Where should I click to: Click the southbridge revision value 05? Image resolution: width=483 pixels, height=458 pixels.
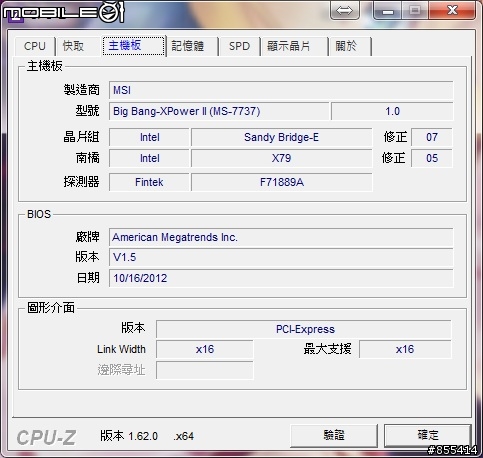[432, 158]
